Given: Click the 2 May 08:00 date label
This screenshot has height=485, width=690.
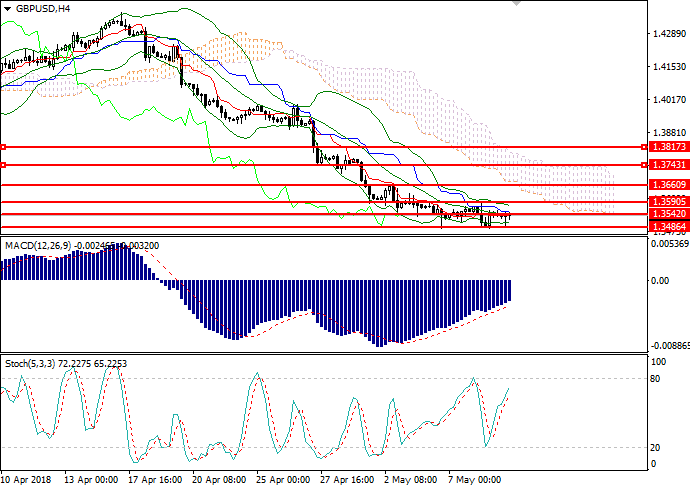Looking at the screenshot, I should [411, 478].
